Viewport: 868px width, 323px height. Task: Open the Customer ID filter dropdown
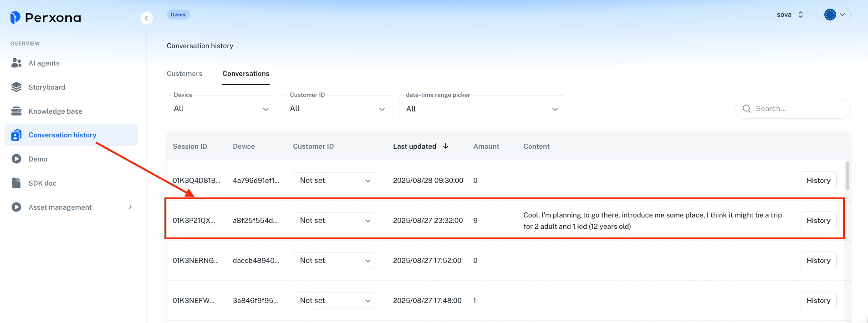337,109
